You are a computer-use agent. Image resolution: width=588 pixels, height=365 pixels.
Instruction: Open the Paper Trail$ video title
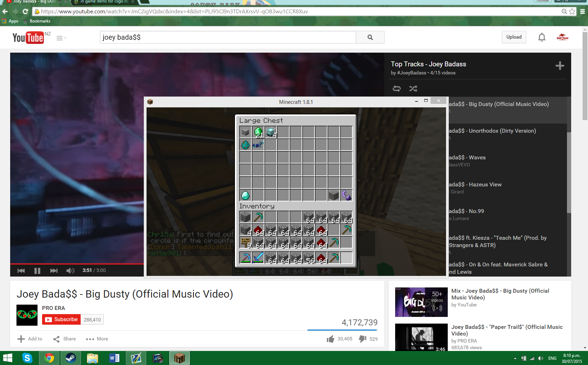click(507, 330)
